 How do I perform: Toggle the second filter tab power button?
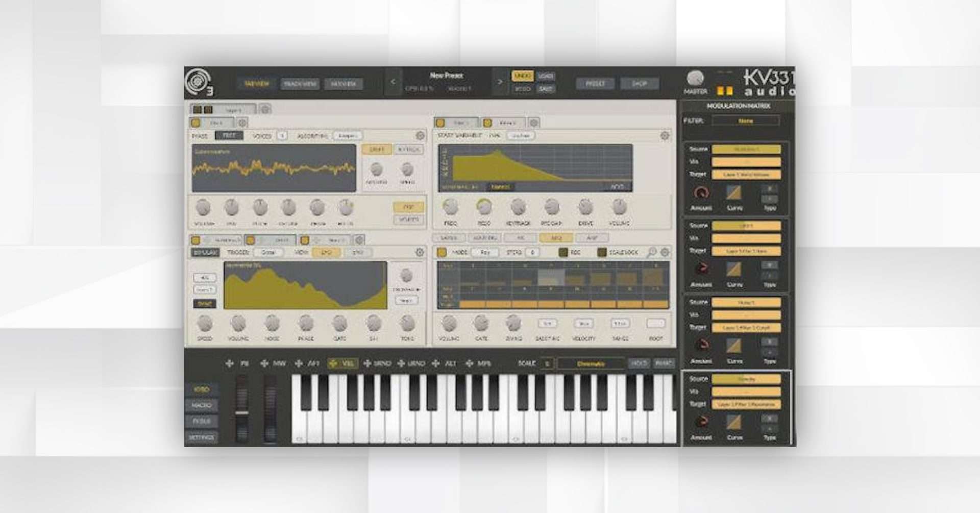click(x=487, y=123)
